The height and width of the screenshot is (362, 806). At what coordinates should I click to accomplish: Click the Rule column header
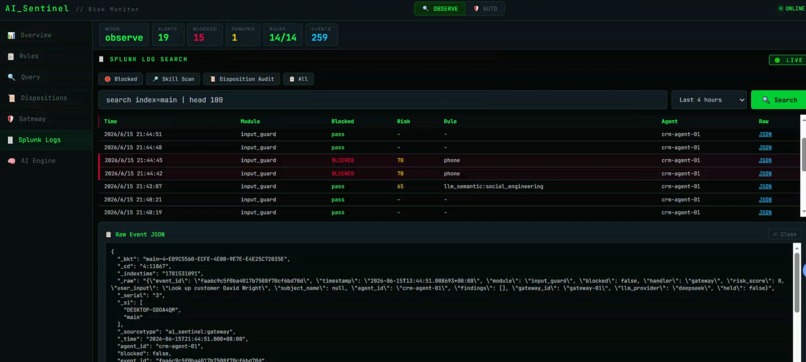pyautogui.click(x=450, y=122)
